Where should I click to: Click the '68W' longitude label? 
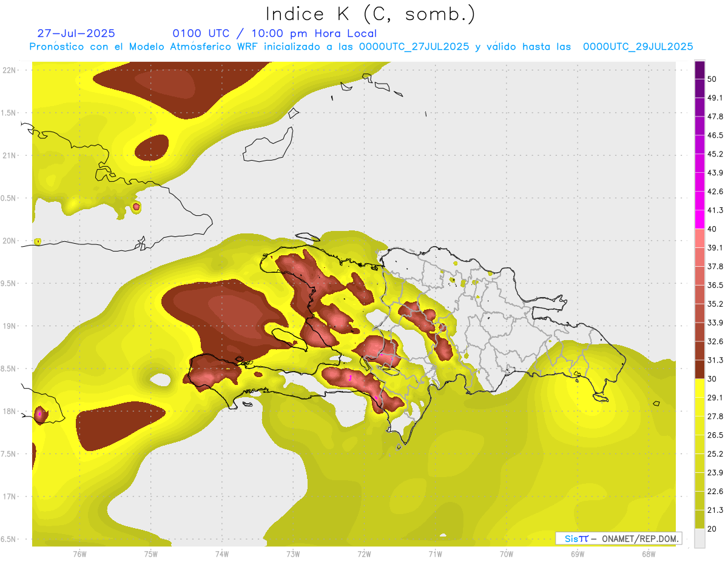[648, 553]
